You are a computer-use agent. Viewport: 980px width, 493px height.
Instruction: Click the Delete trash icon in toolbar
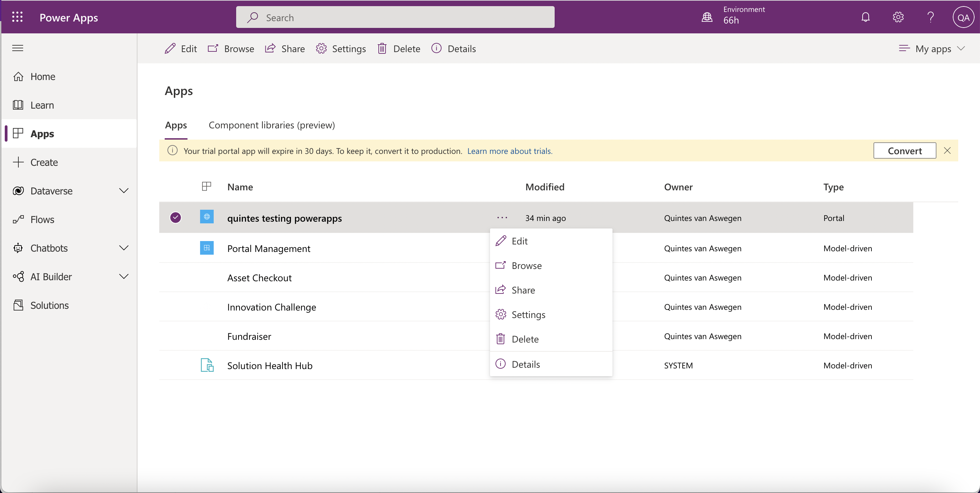(x=382, y=48)
